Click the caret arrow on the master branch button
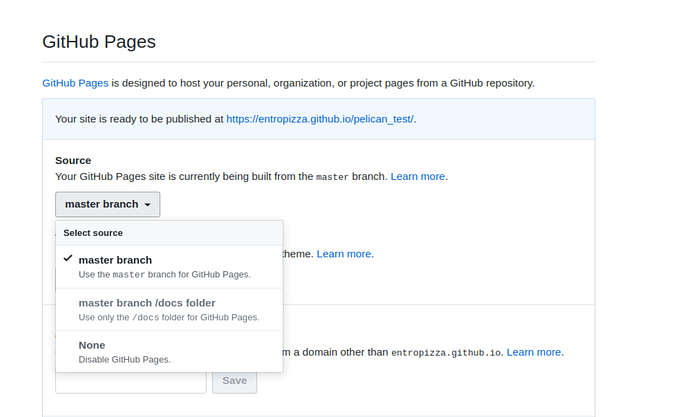 [x=148, y=205]
